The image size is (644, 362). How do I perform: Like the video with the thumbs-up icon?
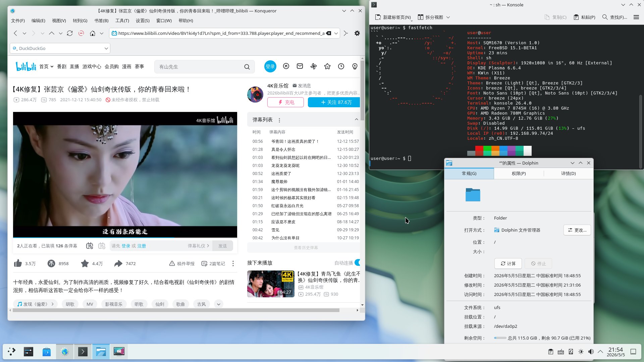coord(18,263)
